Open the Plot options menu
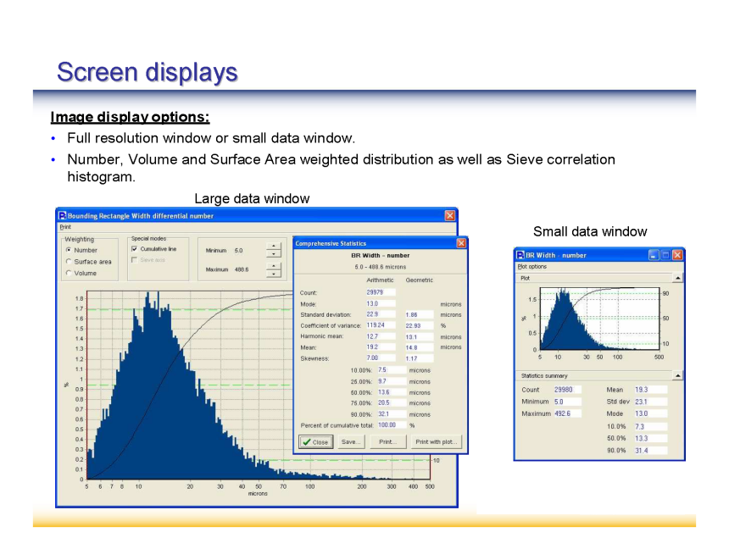Image resolution: width=729 pixels, height=560 pixels. click(x=532, y=267)
